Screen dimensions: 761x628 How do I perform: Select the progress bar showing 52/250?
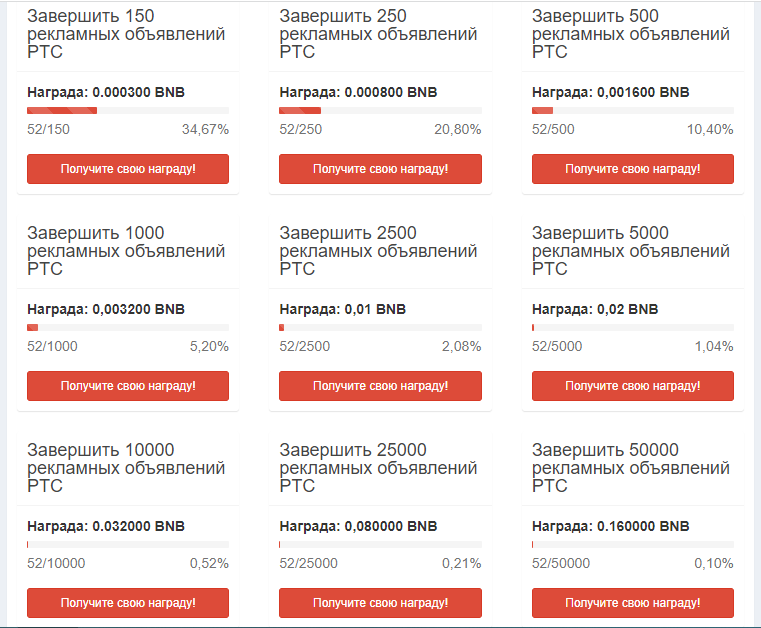[x=380, y=110]
